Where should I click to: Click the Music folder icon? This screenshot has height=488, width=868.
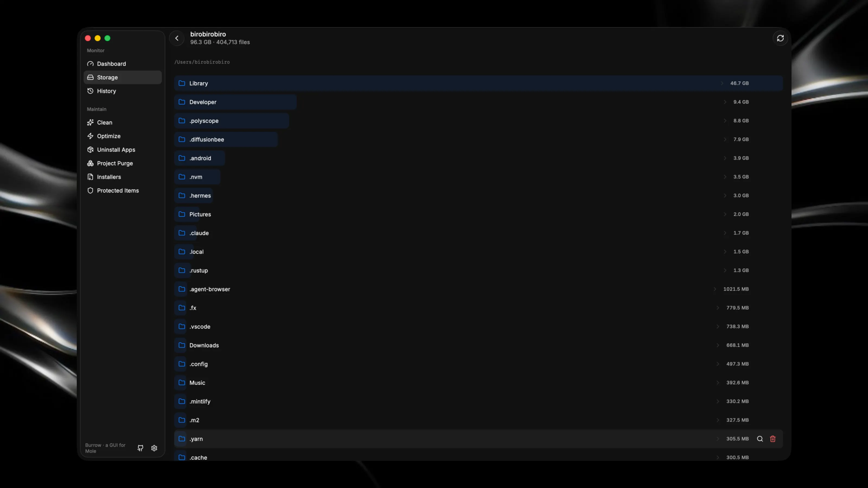click(182, 383)
